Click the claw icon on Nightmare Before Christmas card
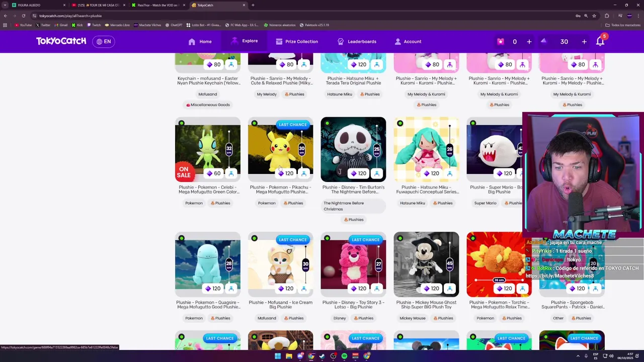Viewport: 644px width, 362px height. point(377,173)
